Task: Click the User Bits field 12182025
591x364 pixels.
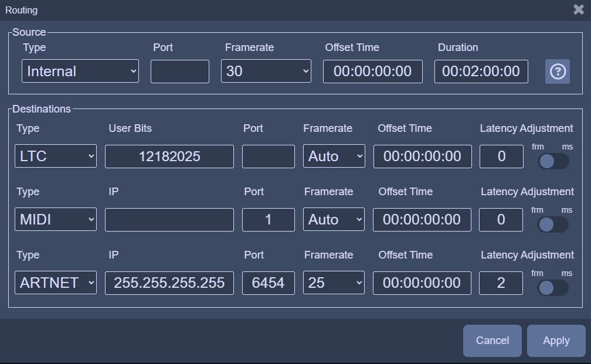Action: 169,157
